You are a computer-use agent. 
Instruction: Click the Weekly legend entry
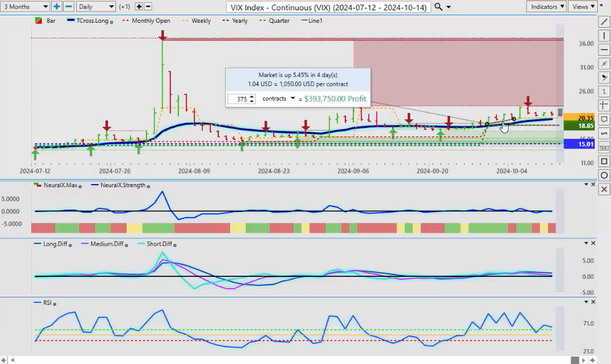click(x=196, y=21)
